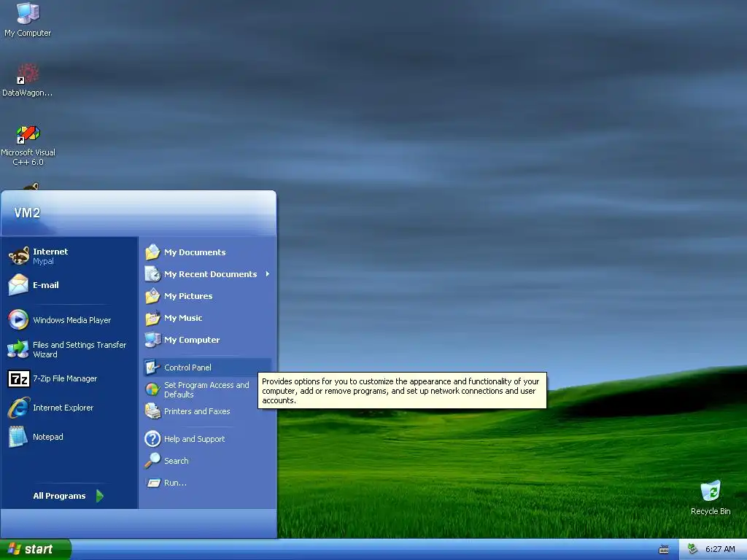The width and height of the screenshot is (747, 560).
Task: Choose Search menu text
Action: click(177, 461)
